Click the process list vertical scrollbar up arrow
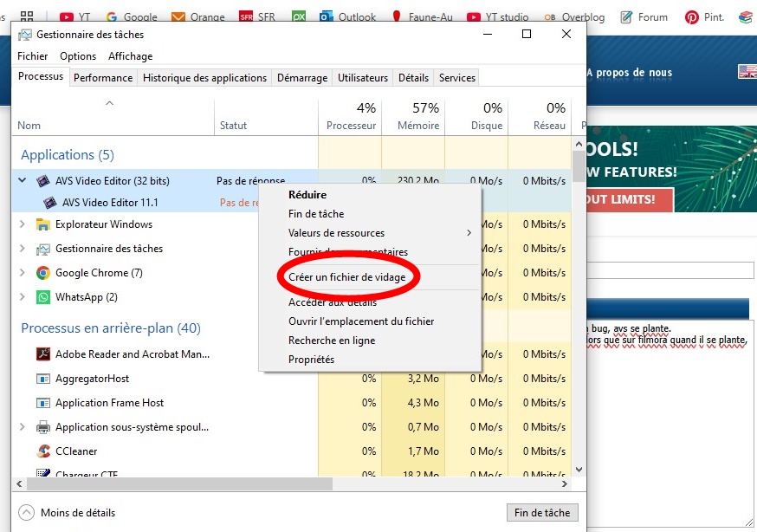 (579, 144)
